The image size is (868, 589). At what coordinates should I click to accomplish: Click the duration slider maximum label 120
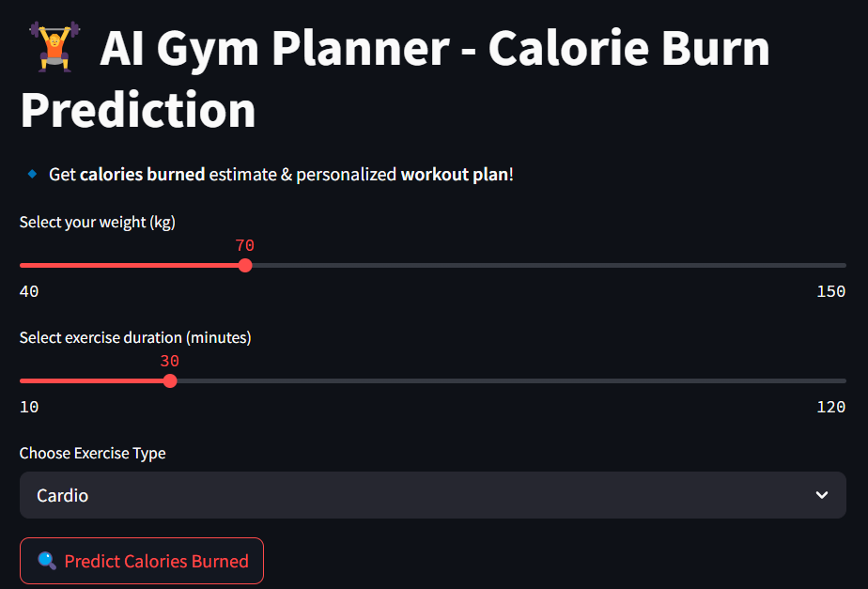(x=831, y=408)
